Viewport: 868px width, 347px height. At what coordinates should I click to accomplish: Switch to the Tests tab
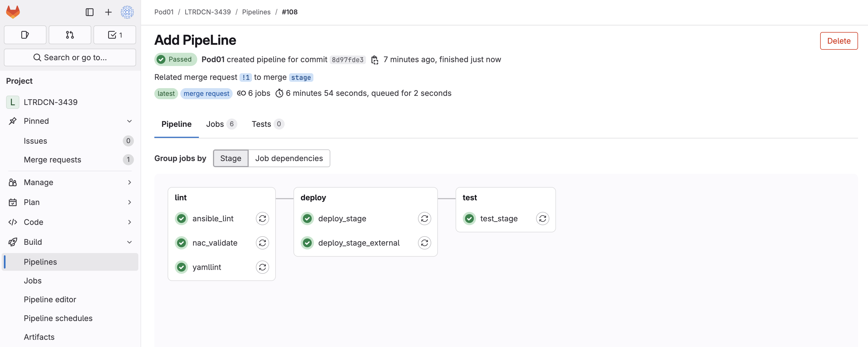(x=268, y=124)
